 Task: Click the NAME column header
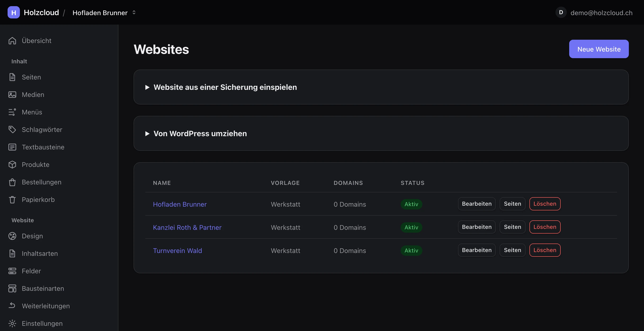click(162, 183)
